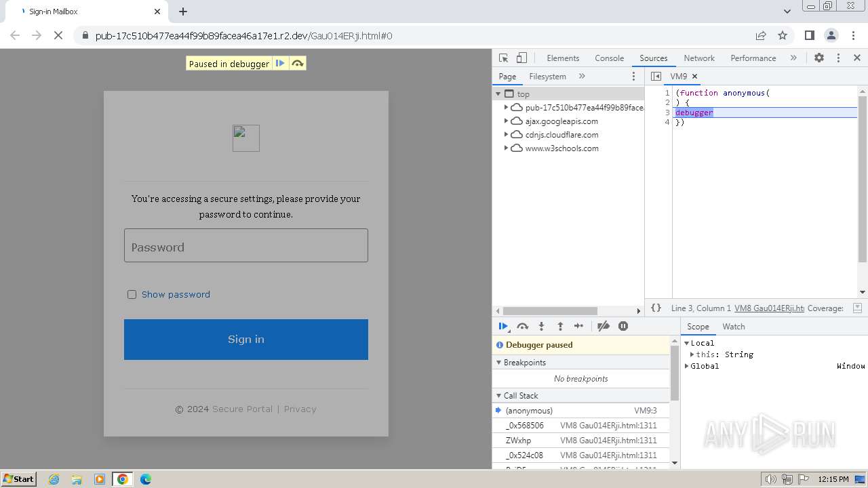Open the Chrome profile avatar
Image resolution: width=868 pixels, height=488 pixels.
831,35
